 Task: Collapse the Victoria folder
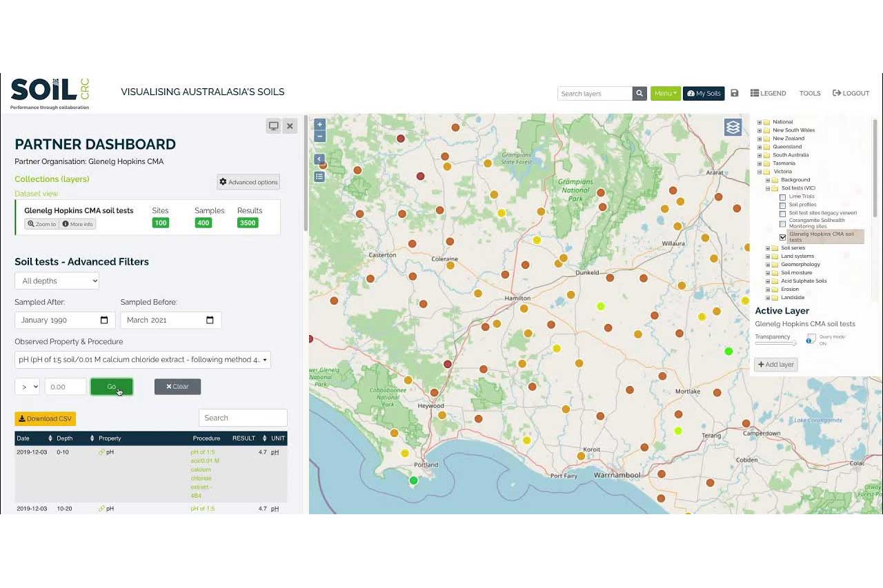coord(760,172)
